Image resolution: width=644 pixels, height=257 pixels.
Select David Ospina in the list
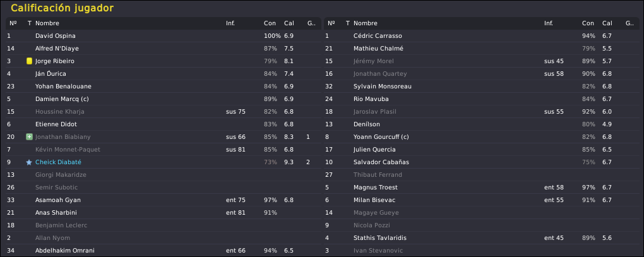pos(163,36)
